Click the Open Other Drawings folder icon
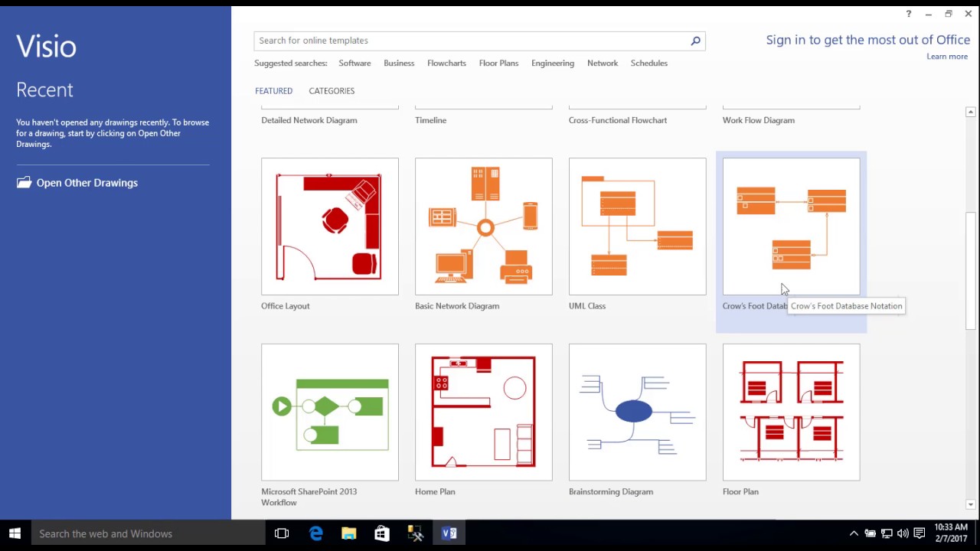Screen dimensions: 980x551 (x=24, y=183)
